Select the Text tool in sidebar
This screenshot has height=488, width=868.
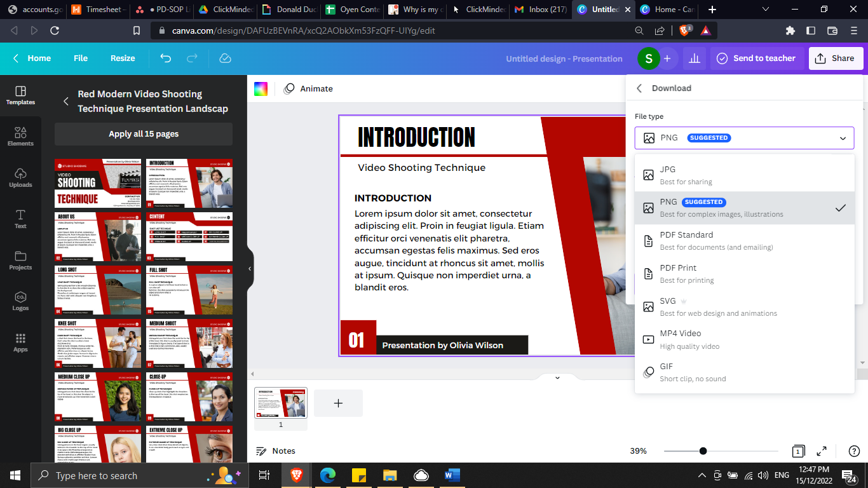click(20, 219)
